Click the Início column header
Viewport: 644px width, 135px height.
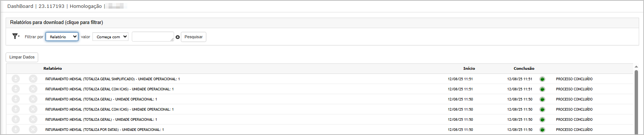469,68
